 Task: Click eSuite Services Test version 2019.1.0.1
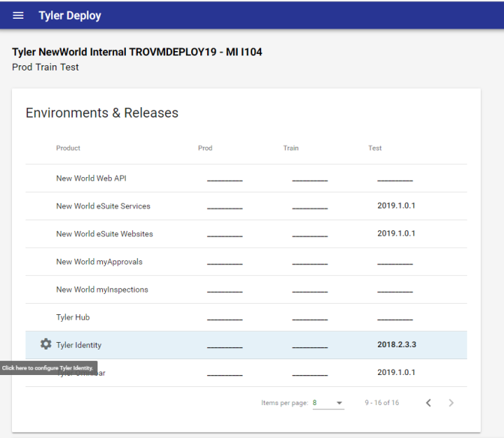point(396,205)
